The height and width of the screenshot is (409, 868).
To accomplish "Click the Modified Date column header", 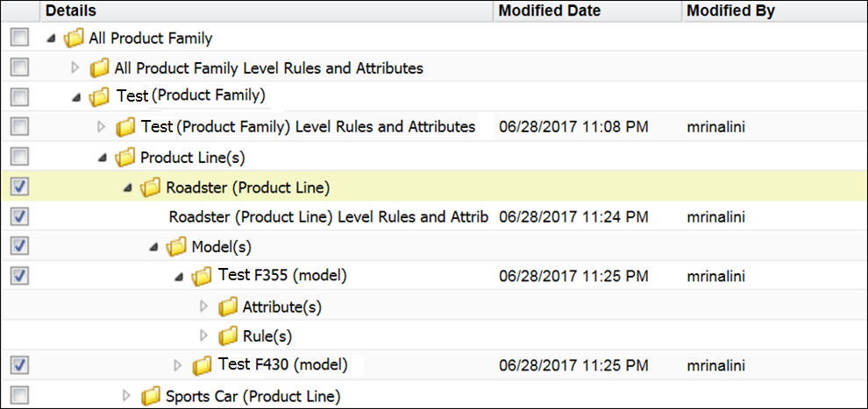I will coord(550,11).
